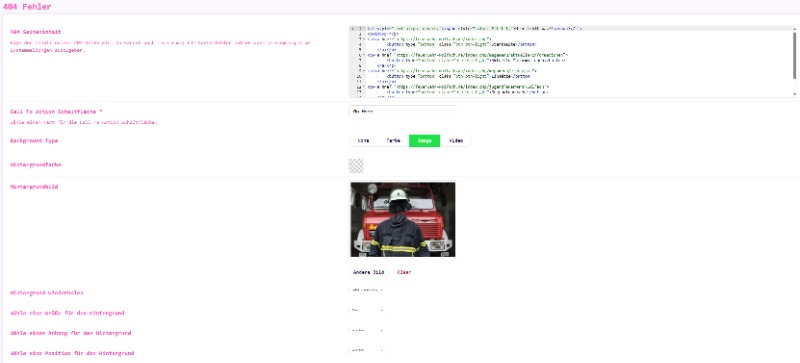Screen dimensions: 800x363
Task: Open the background Anhang dropdown
Action: tap(366, 330)
